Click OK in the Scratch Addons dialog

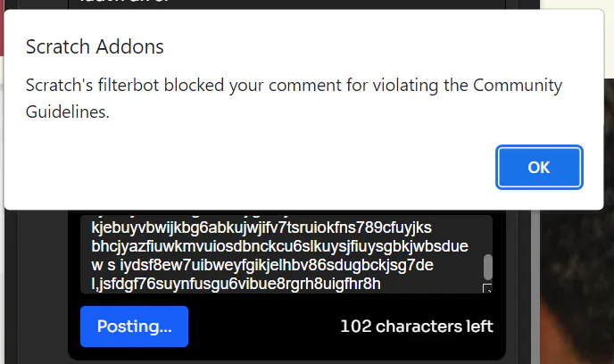[x=539, y=167]
